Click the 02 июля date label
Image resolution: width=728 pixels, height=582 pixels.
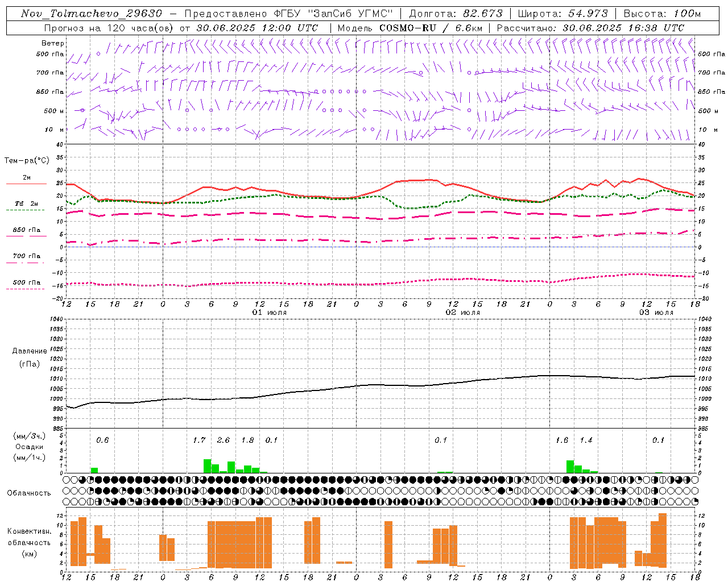(463, 313)
